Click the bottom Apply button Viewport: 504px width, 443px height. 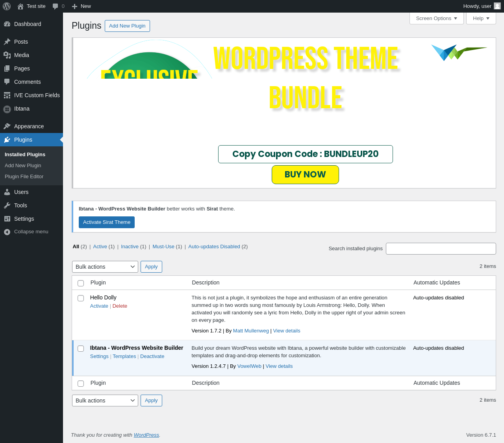[x=151, y=401]
